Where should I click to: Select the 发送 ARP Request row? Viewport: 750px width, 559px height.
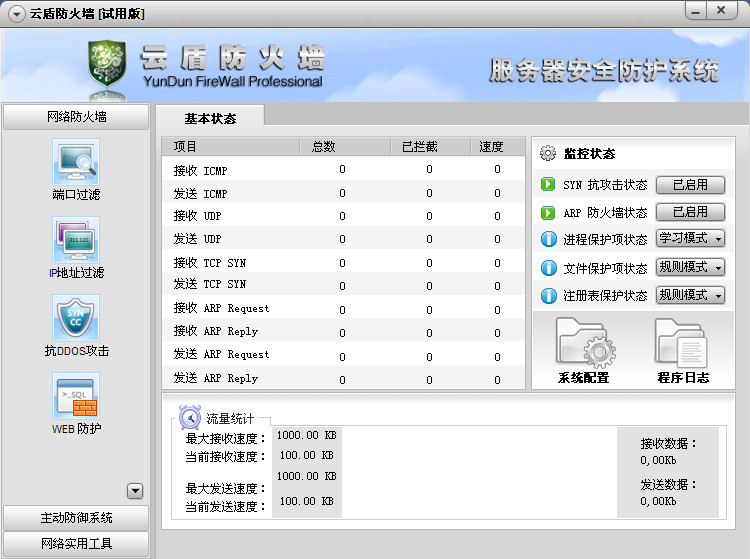pos(343,355)
